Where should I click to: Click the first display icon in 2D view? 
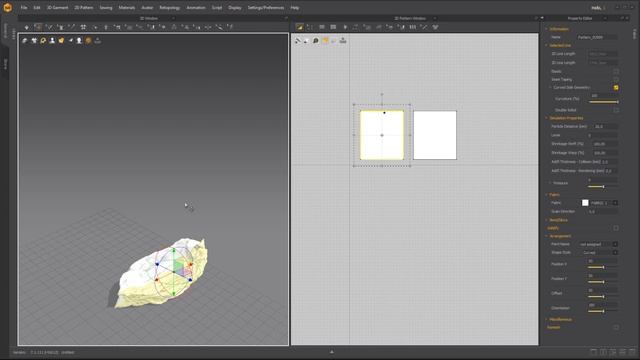pyautogui.click(x=298, y=40)
